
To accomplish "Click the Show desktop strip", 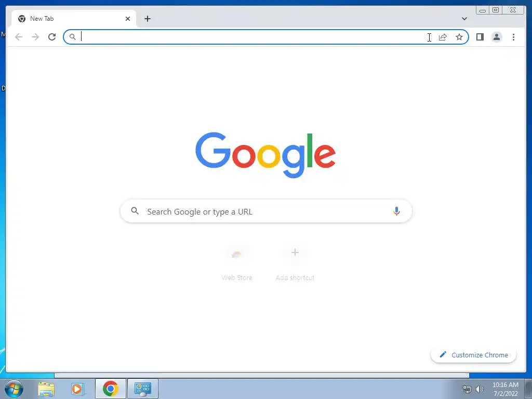I will click(x=528, y=389).
